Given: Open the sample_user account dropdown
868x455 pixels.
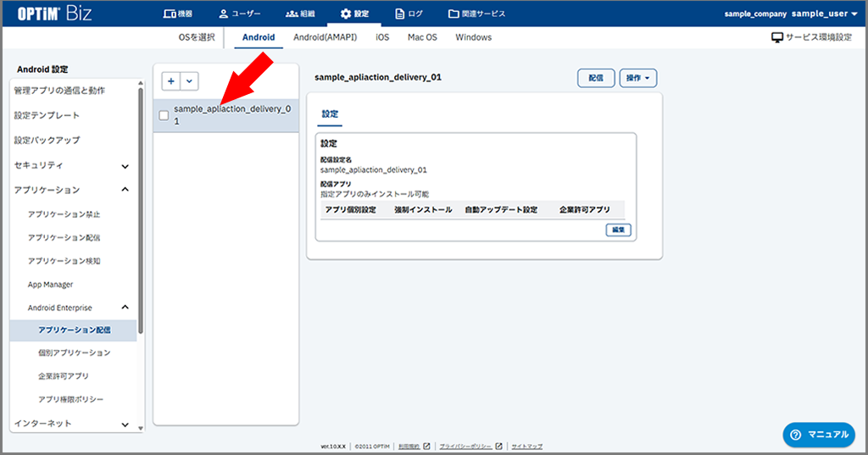Looking at the screenshot, I should point(824,14).
